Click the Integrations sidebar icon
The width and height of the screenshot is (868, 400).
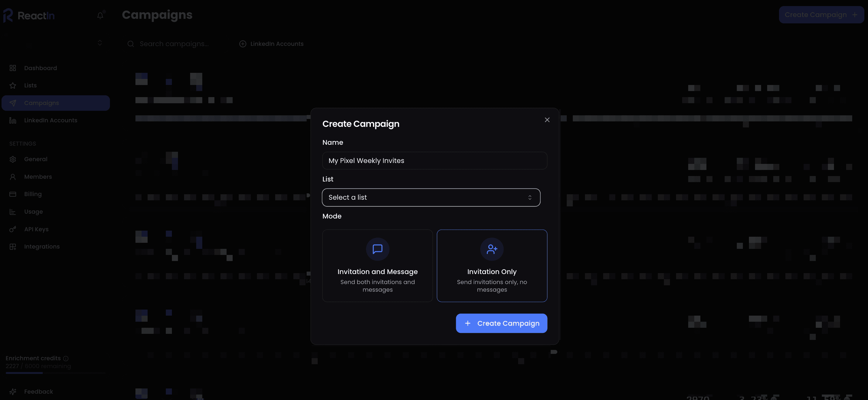coord(13,247)
